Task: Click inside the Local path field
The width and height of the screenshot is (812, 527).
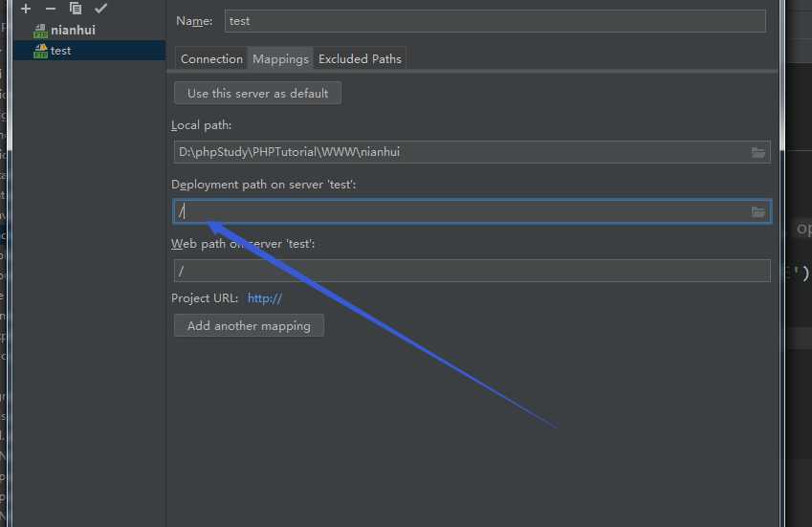Action: (x=459, y=153)
